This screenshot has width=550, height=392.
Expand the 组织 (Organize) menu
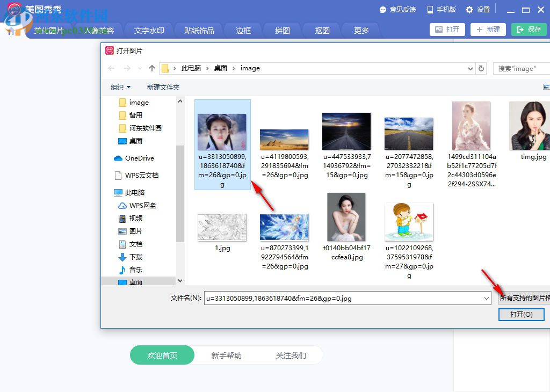(119, 87)
